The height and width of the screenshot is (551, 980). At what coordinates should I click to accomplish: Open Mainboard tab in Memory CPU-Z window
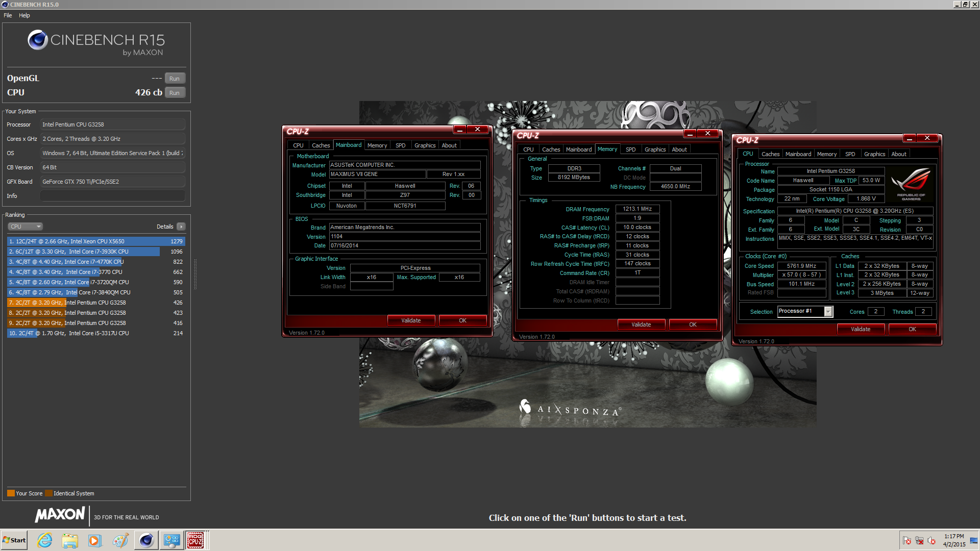(579, 149)
